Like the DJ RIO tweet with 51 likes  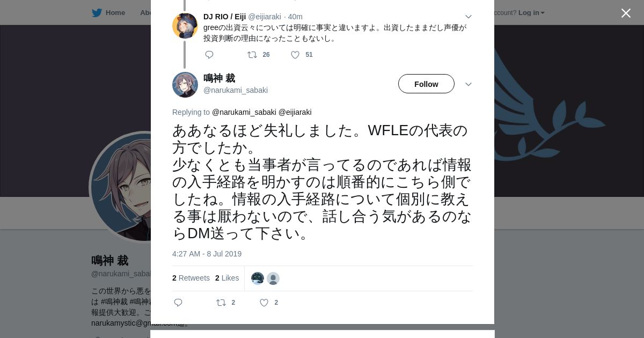[295, 55]
